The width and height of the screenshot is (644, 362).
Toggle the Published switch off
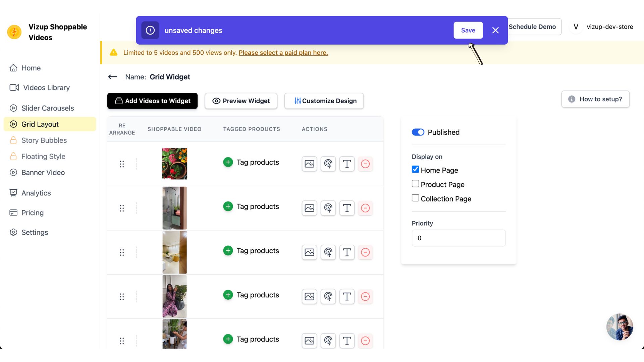coord(418,132)
